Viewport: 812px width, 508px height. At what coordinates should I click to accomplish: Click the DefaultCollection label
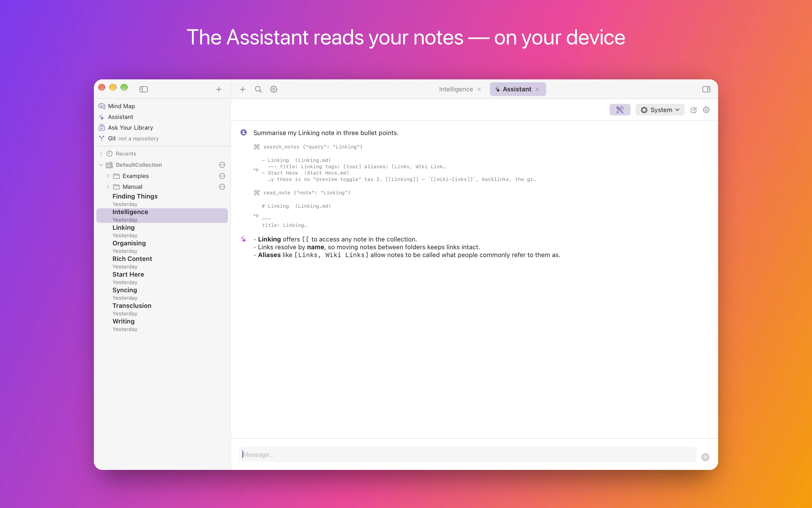(x=139, y=165)
